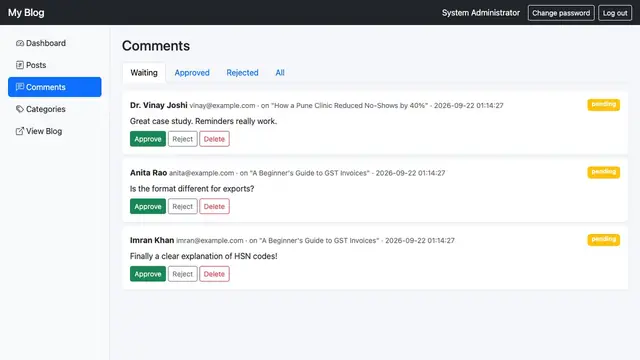Approve Anita Rao's comment

click(148, 206)
